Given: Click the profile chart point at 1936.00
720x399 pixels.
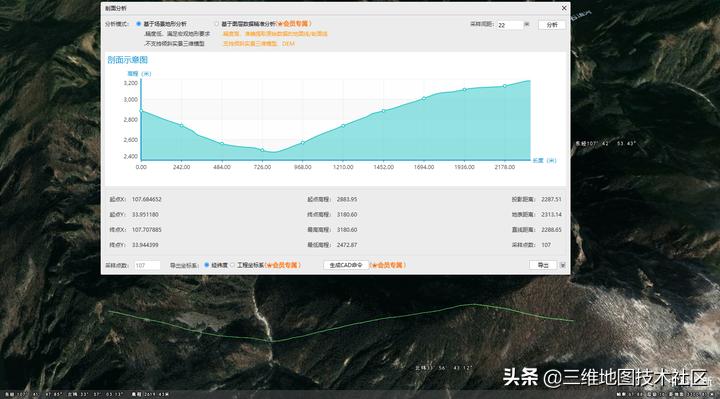Looking at the screenshot, I should [x=464, y=90].
